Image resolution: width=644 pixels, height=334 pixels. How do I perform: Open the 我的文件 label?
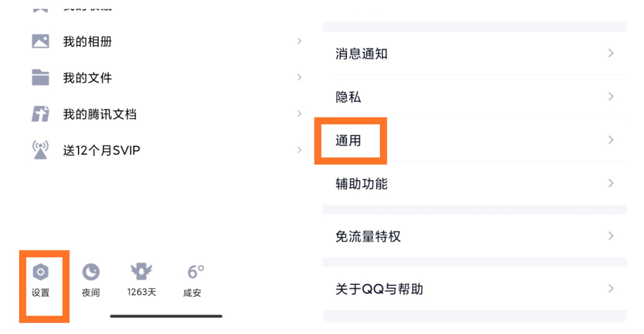coord(87,78)
